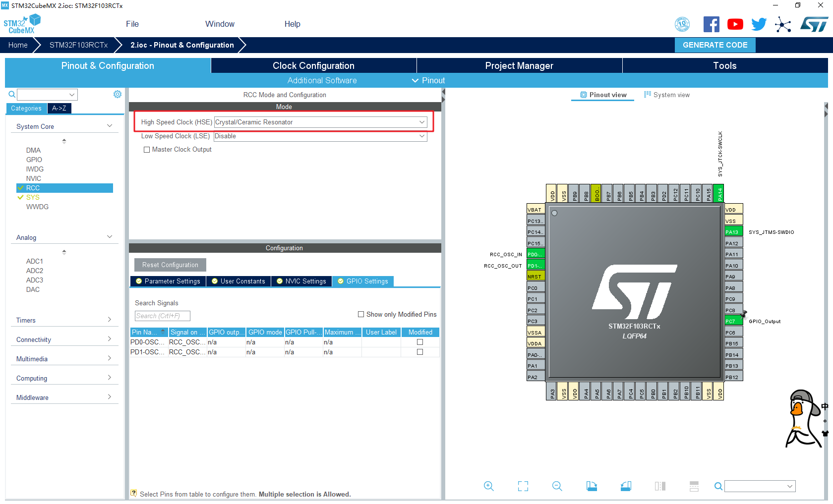Open the ST community network icon
833x504 pixels.
(x=783, y=24)
